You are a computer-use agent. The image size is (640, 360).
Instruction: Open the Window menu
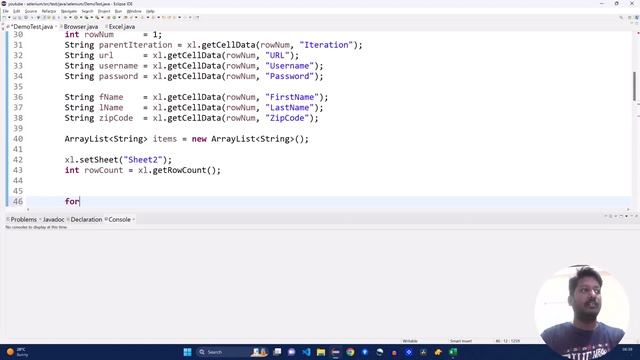click(x=134, y=11)
